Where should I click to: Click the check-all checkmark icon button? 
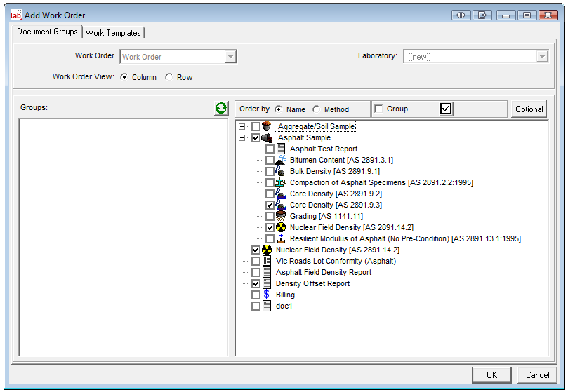point(445,109)
